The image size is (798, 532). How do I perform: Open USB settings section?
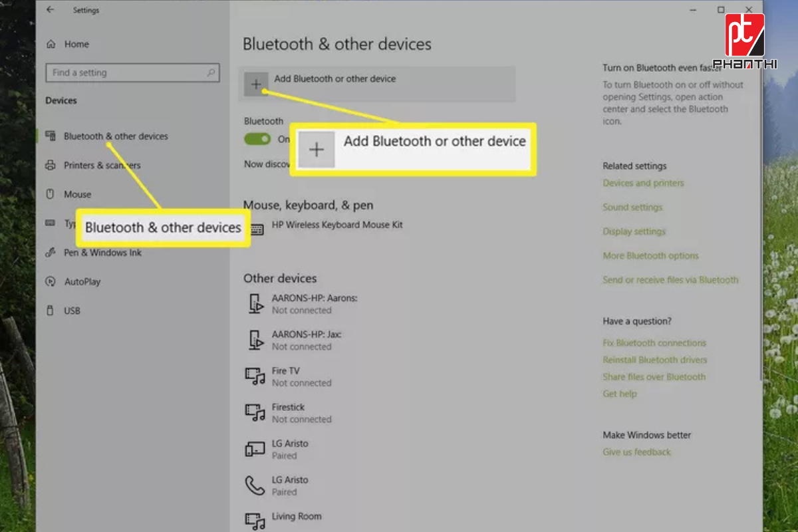coord(72,311)
